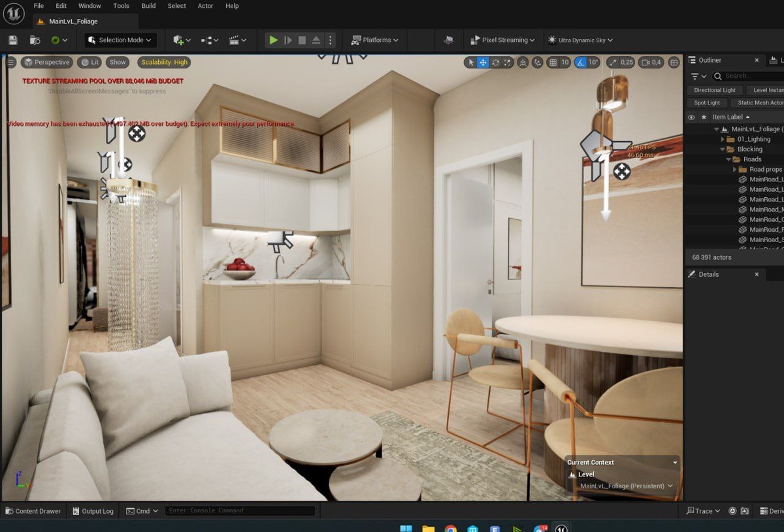The height and width of the screenshot is (532, 784).
Task: Toggle grid snapping icon
Action: pyautogui.click(x=553, y=63)
